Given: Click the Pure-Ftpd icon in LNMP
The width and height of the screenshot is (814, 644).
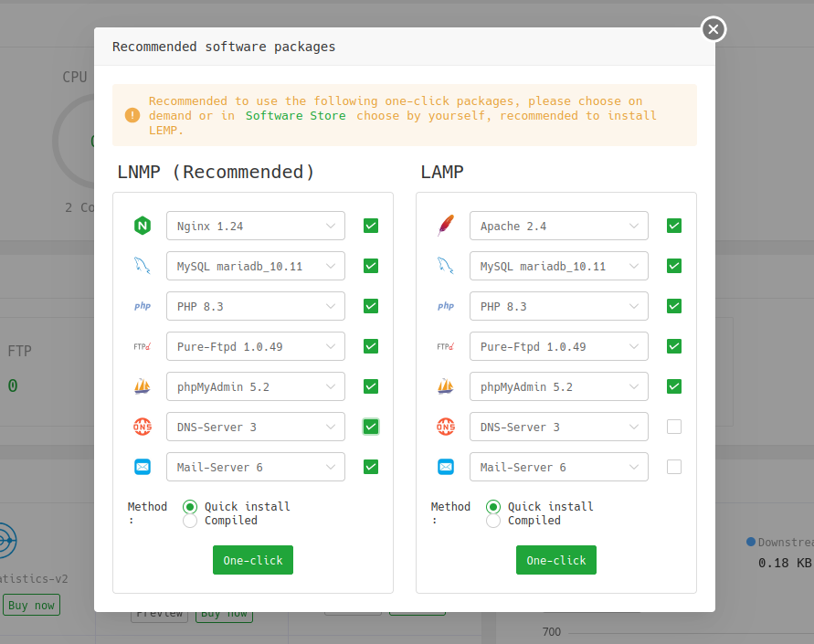Looking at the screenshot, I should coord(143,346).
